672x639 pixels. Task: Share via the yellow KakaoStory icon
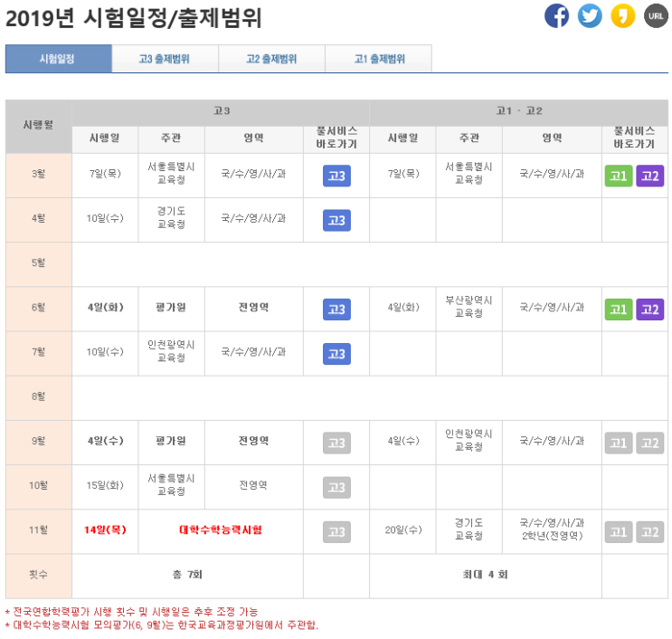tap(623, 16)
